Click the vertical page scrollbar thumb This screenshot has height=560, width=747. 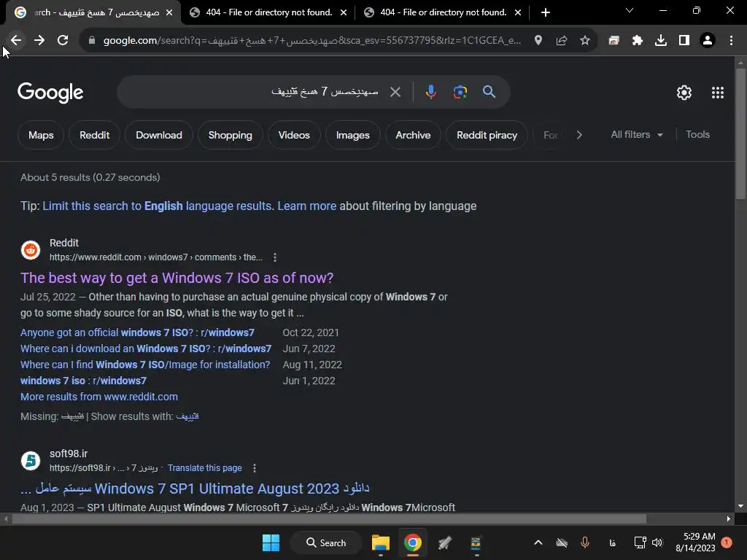pos(740,134)
